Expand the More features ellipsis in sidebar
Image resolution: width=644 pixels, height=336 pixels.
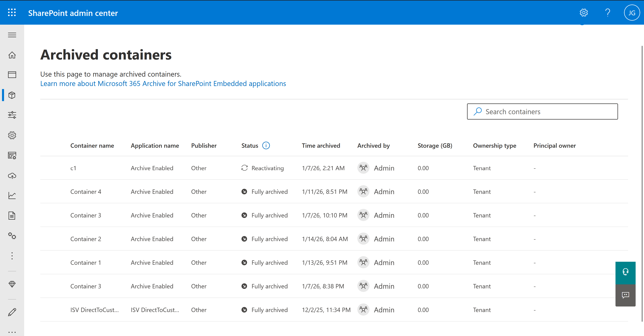pos(12,256)
